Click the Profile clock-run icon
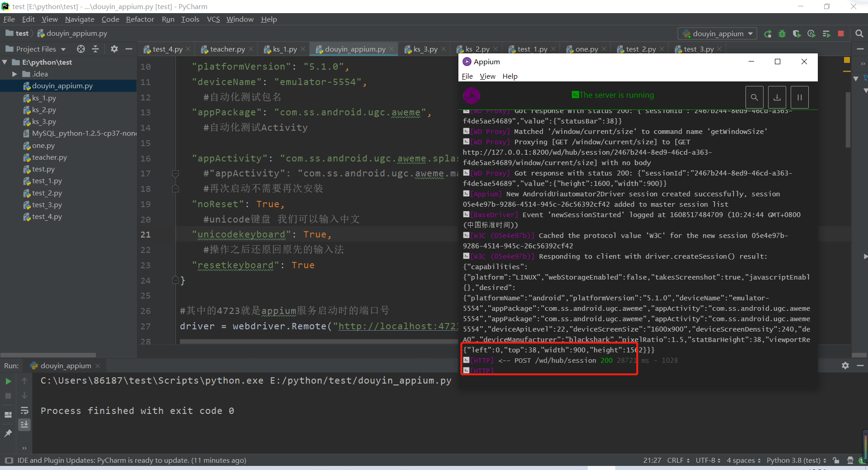This screenshot has height=470, width=868. (811, 34)
